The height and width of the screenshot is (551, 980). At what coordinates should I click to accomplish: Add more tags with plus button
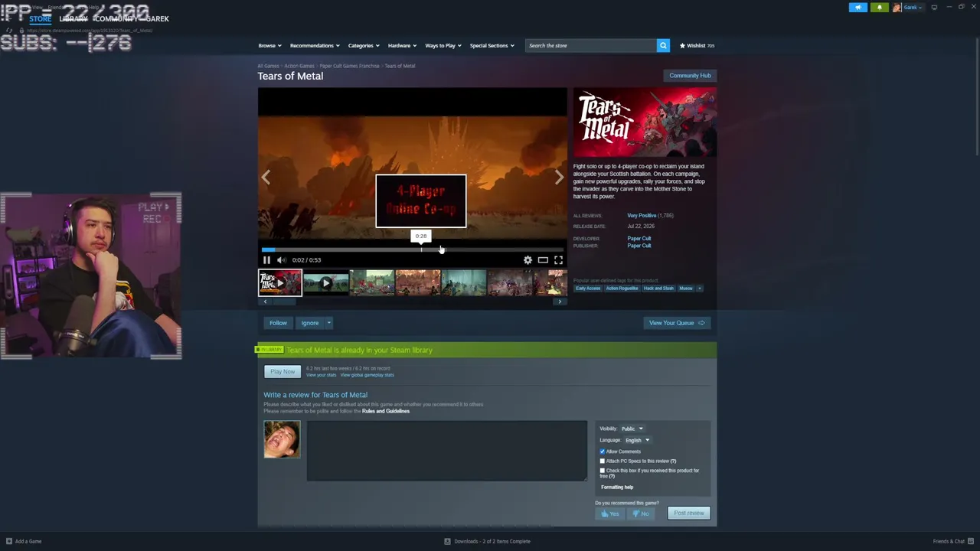[x=699, y=289]
